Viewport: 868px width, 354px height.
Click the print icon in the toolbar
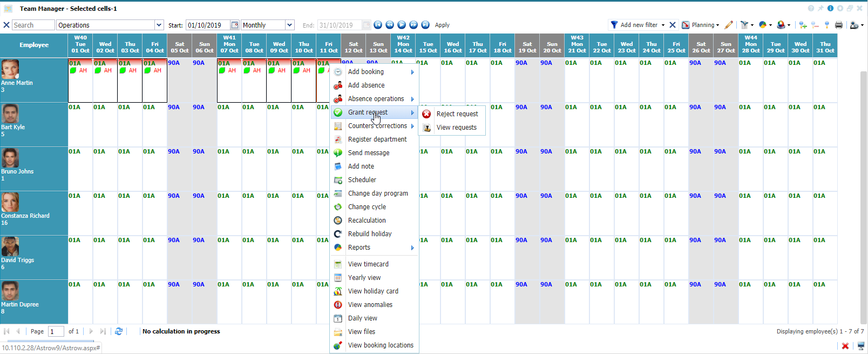point(838,25)
